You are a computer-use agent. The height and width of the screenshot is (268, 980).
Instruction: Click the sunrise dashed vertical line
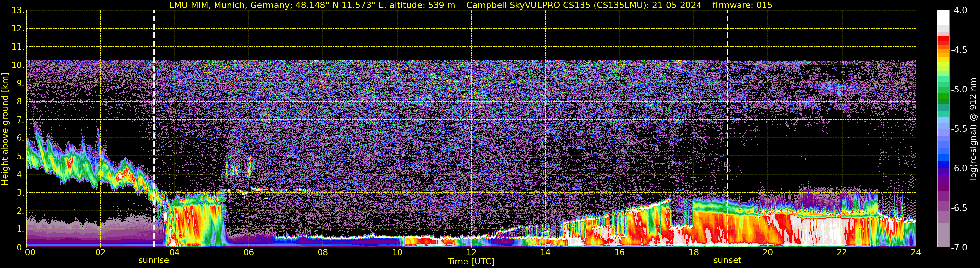[x=154, y=129]
